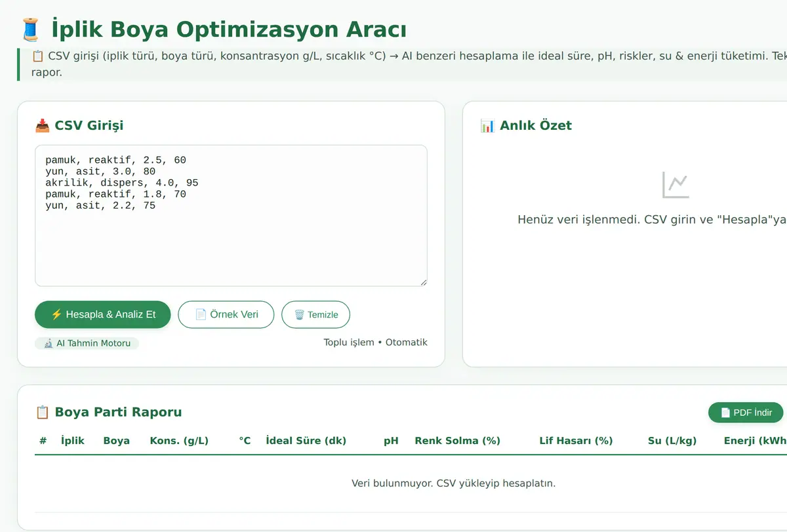Click the Anlık Özet panel heading
This screenshot has height=532, width=787.
tap(535, 125)
